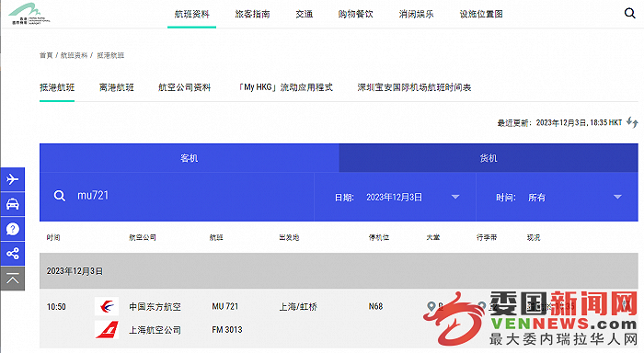Screen dimensions: 644x353
Task: Open the 购物餐饮 top menu
Action: 356,14
